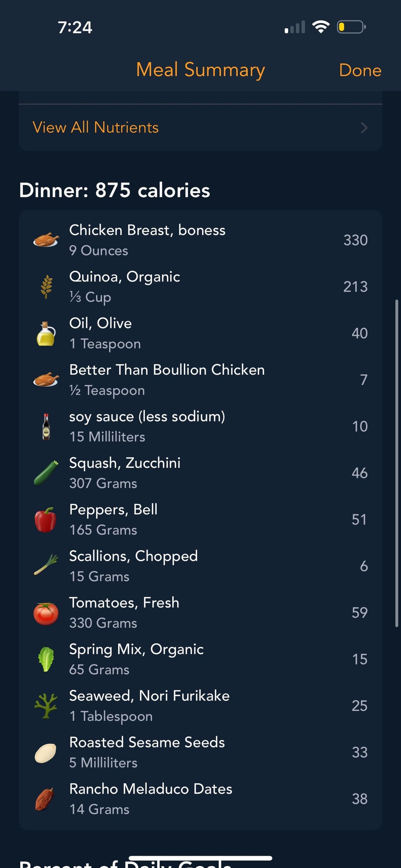Tap the sesame seed icon
This screenshot has height=868, width=401.
[x=46, y=753]
